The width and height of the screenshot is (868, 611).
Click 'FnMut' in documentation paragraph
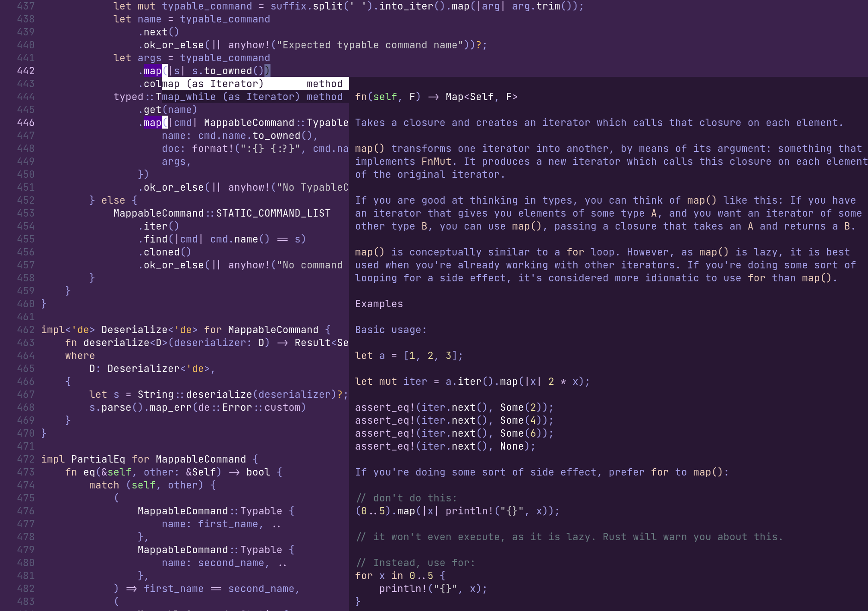(437, 161)
